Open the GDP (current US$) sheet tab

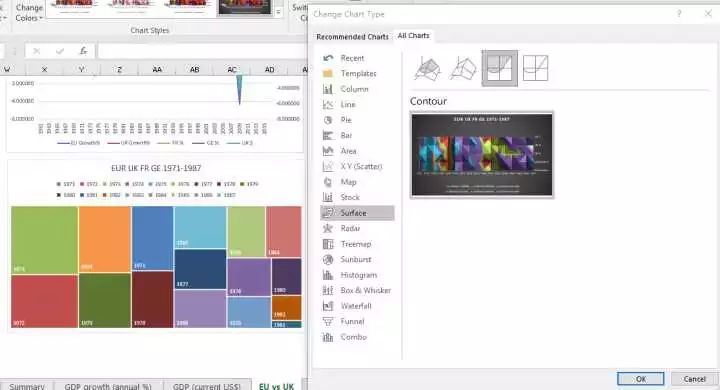click(x=207, y=386)
